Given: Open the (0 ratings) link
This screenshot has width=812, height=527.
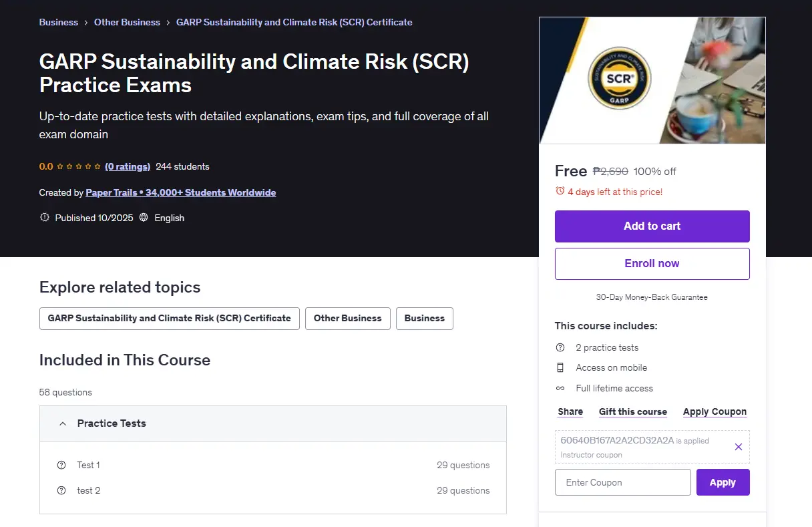Looking at the screenshot, I should [x=128, y=166].
